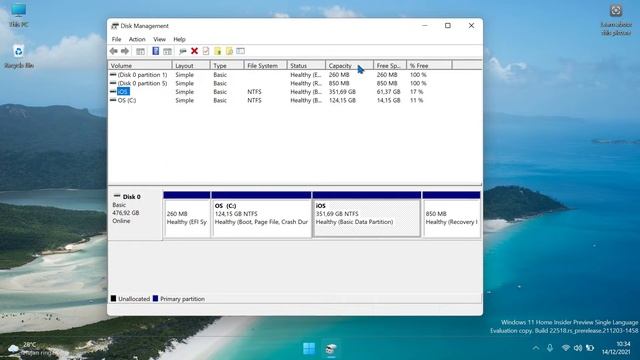
Task: Click the 351,69 GB capacity cell
Action: tap(342, 92)
